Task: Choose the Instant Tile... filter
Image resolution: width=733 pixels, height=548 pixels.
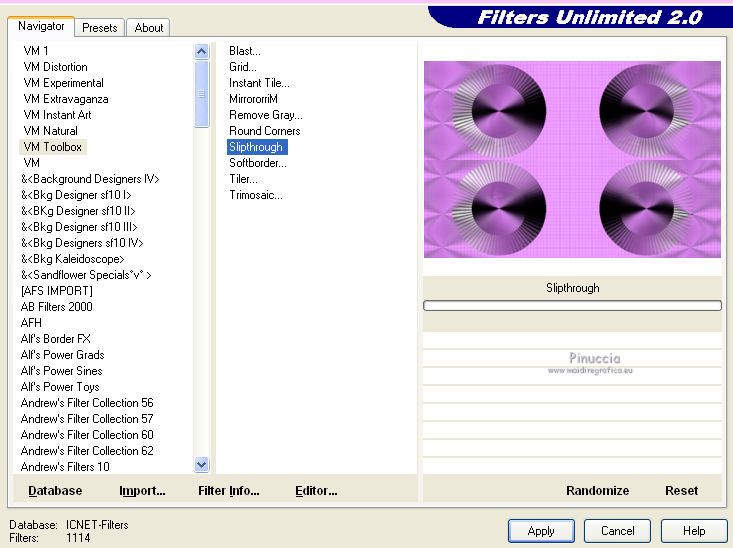Action: [x=259, y=83]
